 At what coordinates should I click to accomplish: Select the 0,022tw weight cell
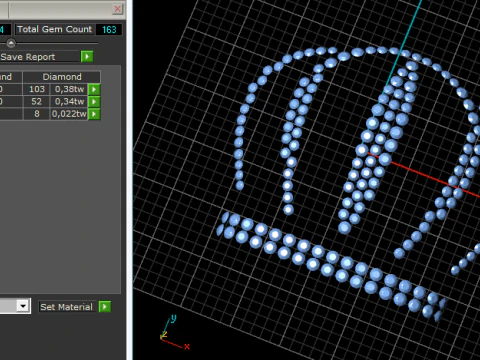tap(69, 114)
